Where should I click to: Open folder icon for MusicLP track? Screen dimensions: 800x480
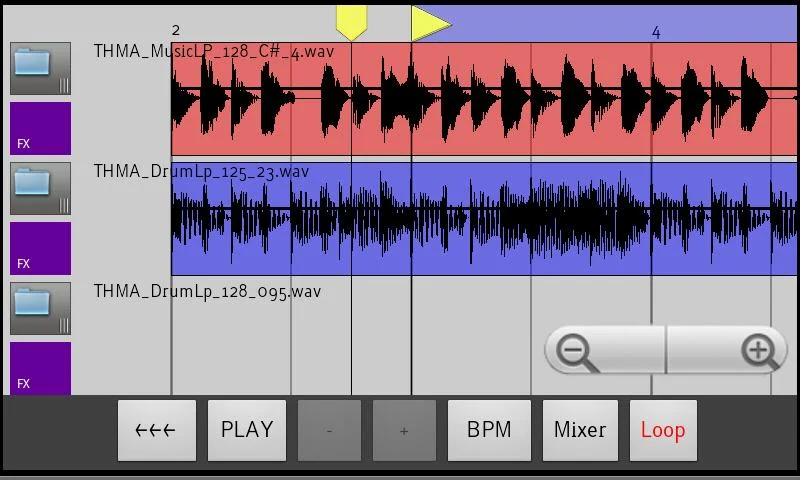[x=40, y=69]
